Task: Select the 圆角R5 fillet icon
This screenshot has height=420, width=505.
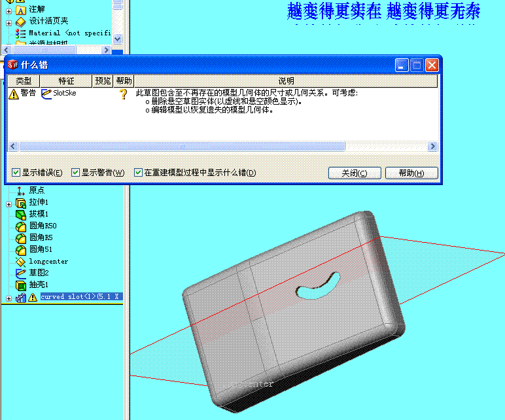Action: 21,238
